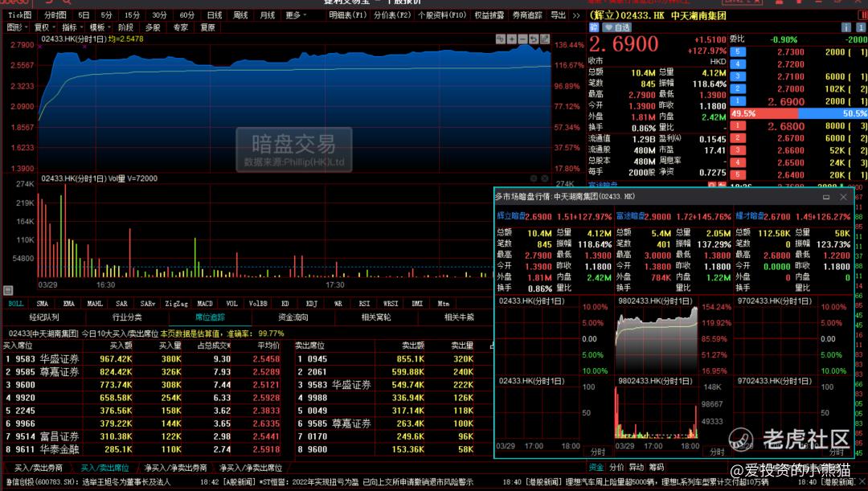The image size is (868, 491).
Task: Select the 15分 timeframe
Action: click(132, 15)
